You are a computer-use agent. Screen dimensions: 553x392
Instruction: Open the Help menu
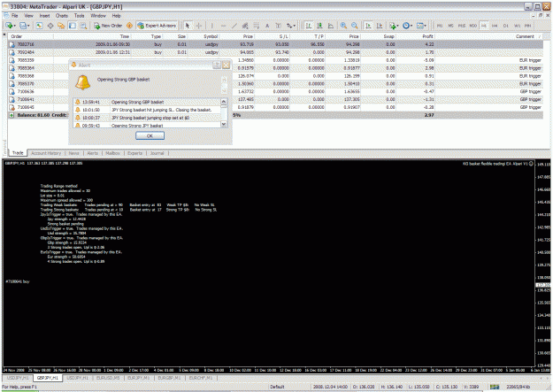117,16
